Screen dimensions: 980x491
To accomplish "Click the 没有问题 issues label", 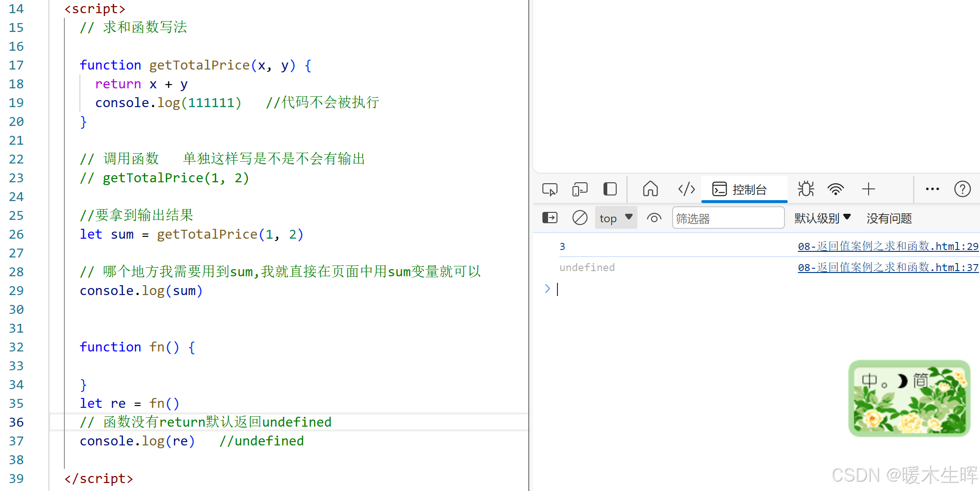I will [889, 218].
